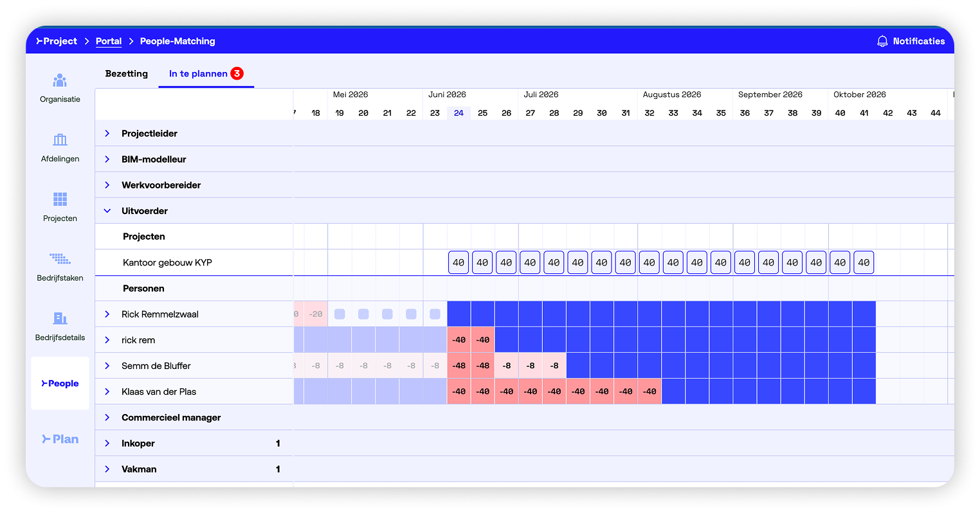Expand the Vakman row

[107, 469]
